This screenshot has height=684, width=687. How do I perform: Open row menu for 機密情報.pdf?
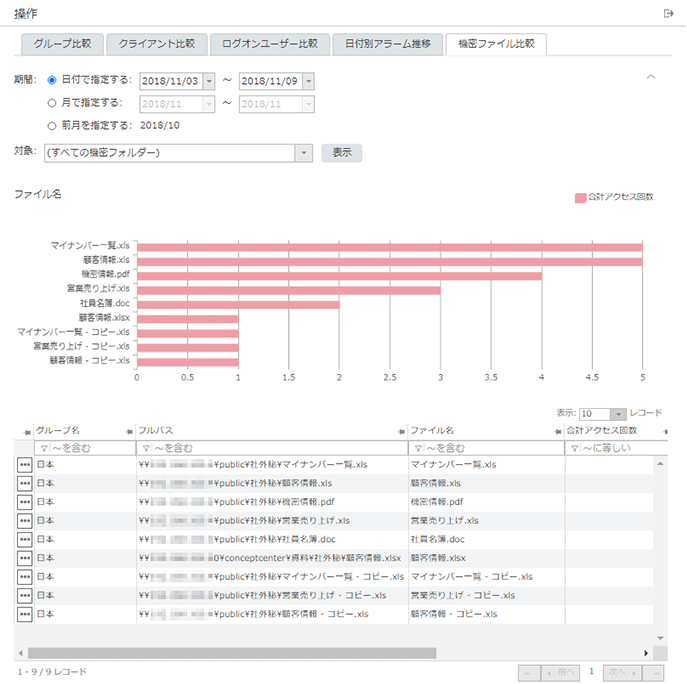(x=24, y=502)
